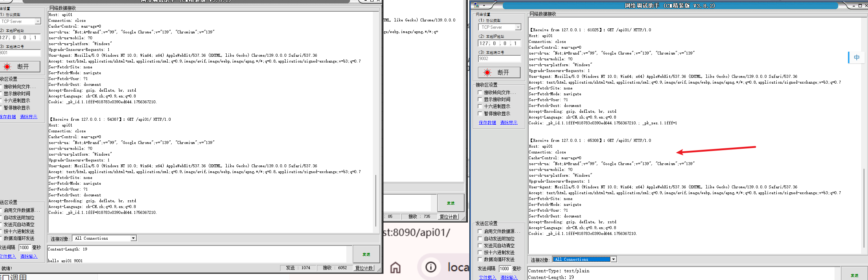Screen dimensions: 868x280
Task: Click the port field showing 9002
Action: pos(499,59)
